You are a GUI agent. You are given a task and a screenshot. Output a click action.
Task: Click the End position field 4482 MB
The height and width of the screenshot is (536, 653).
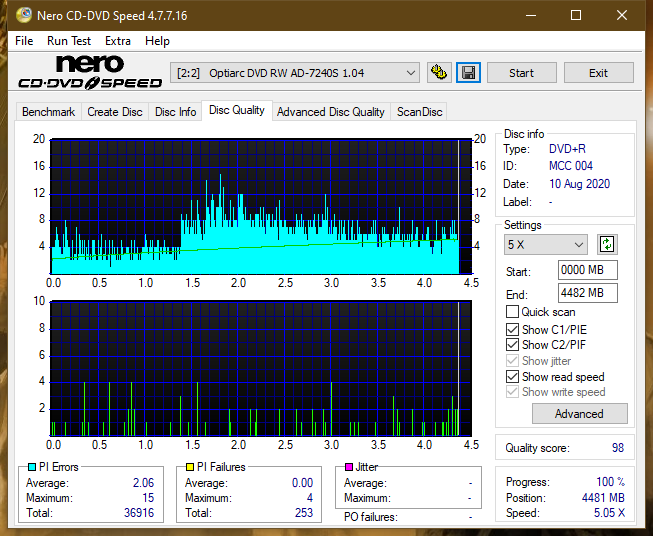pos(588,293)
